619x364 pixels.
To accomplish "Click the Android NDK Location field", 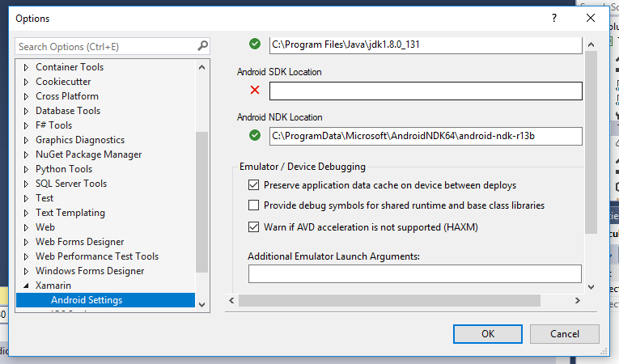I will pos(426,136).
